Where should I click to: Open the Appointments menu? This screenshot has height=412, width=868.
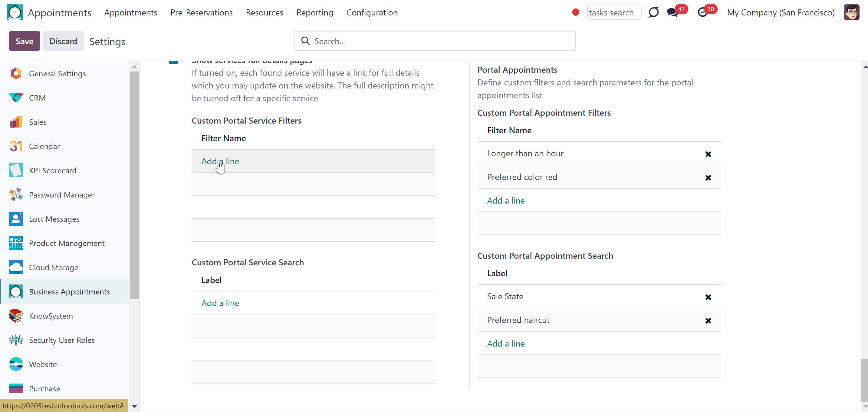130,12
